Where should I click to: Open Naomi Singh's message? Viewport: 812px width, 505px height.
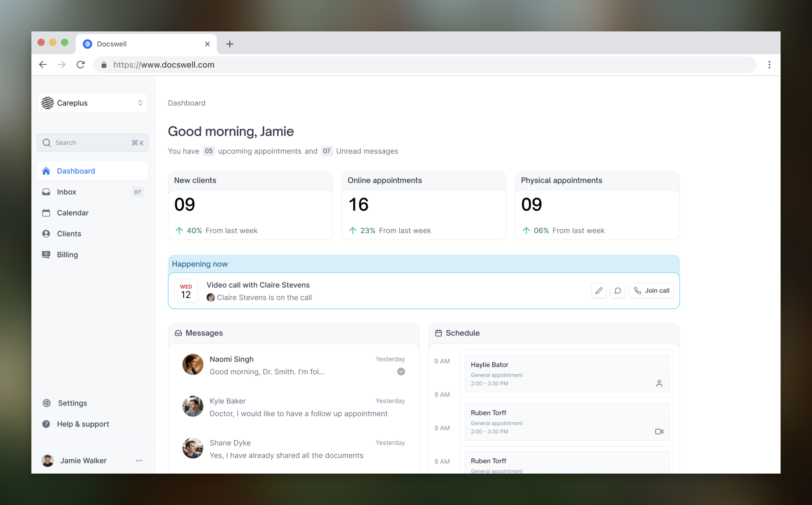pos(294,365)
